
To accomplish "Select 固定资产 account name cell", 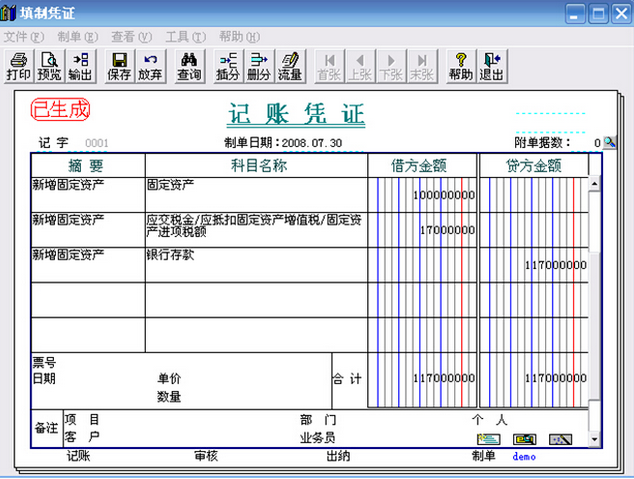I will [x=256, y=195].
